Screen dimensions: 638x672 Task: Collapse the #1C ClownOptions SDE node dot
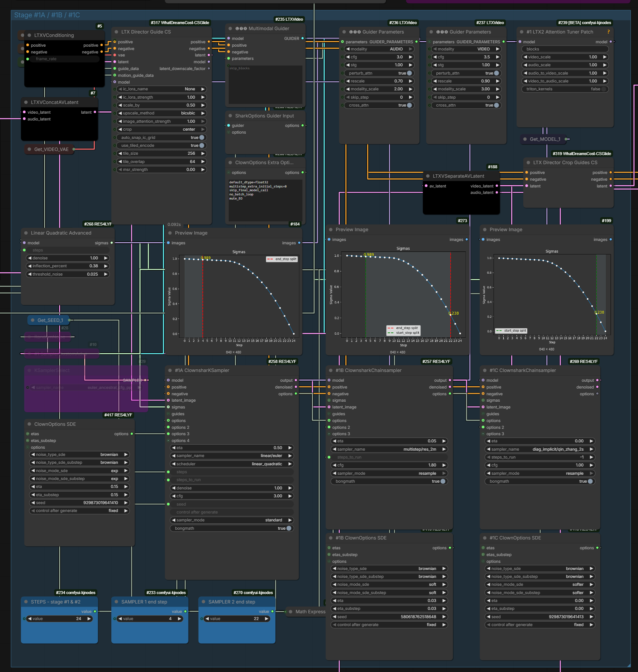[x=485, y=538]
